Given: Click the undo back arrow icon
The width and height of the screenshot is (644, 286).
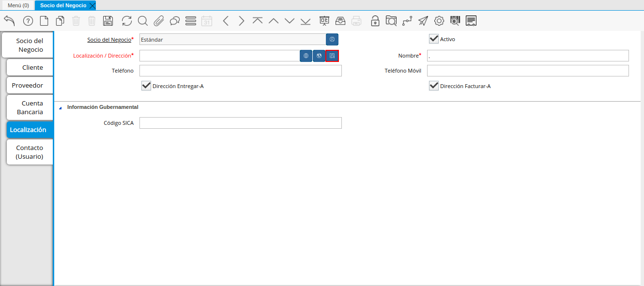Looking at the screenshot, I should pyautogui.click(x=9, y=21).
